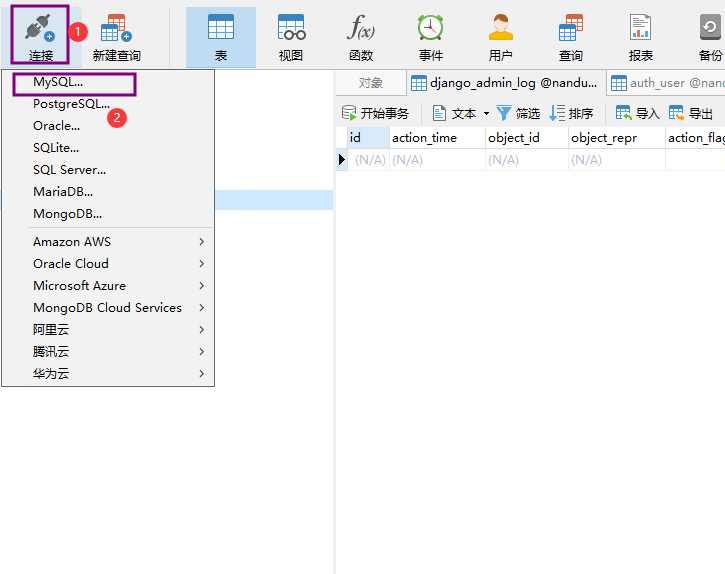Expand the 文本 dropdown arrow
This screenshot has width=725, height=574.
[486, 113]
